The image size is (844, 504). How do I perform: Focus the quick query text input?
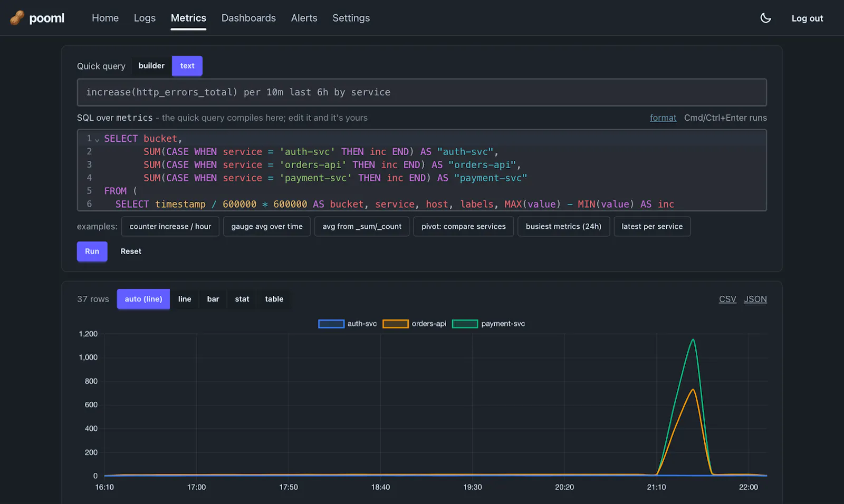pos(422,92)
